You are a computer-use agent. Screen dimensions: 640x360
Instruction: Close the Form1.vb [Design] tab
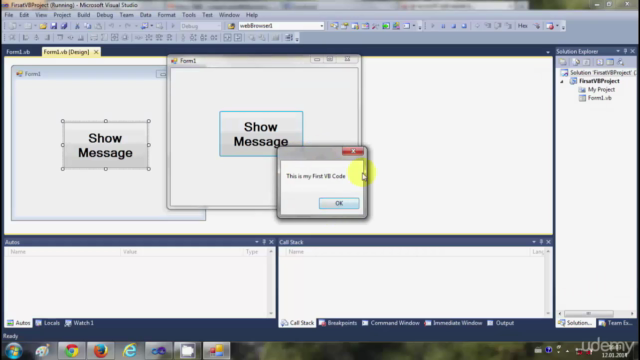(96, 52)
